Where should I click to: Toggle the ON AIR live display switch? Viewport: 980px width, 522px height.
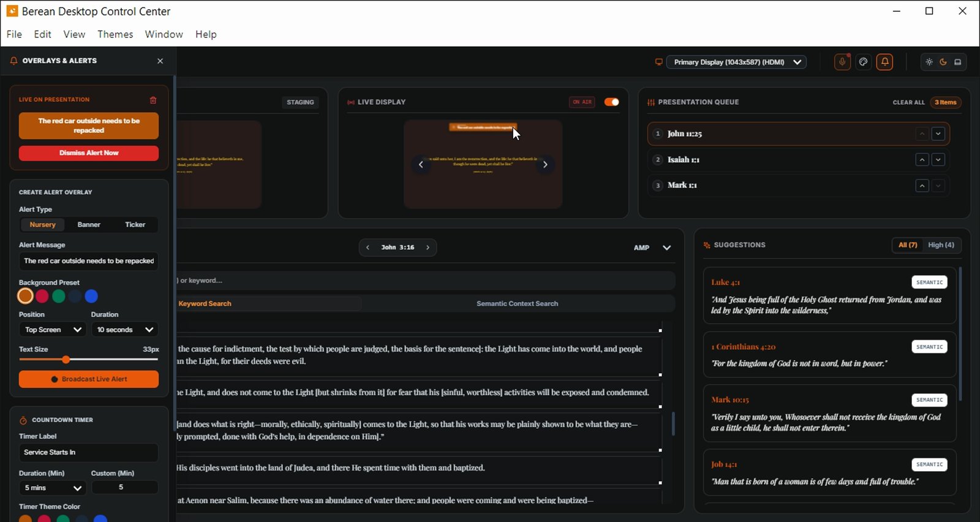612,102
